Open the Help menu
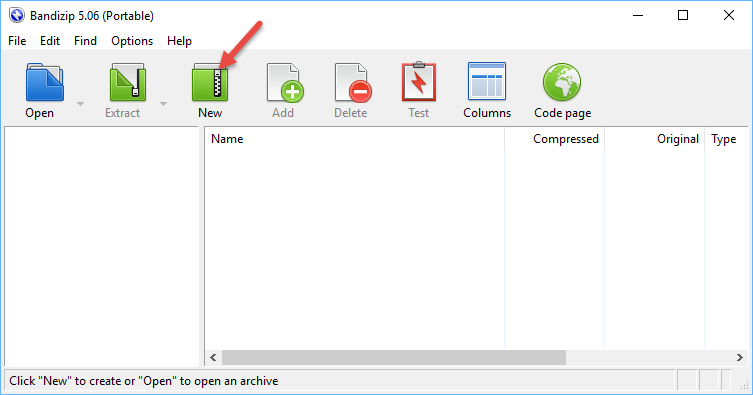Image resolution: width=753 pixels, height=395 pixels. click(179, 41)
